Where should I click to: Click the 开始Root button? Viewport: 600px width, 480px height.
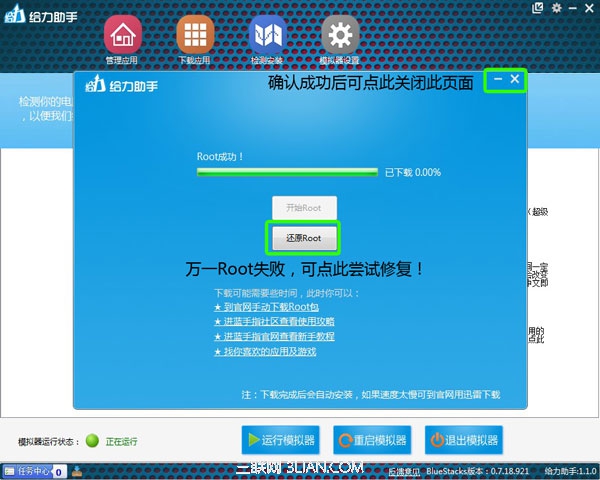click(305, 208)
